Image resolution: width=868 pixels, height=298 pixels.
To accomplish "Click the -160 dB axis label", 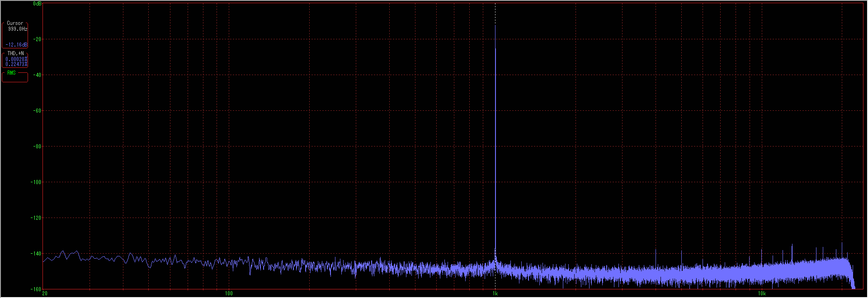I will coord(36,289).
